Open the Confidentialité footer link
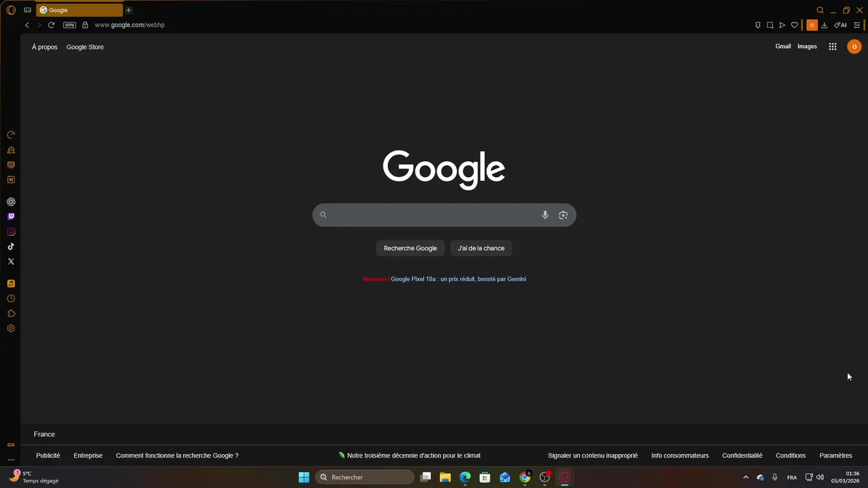 [x=742, y=455]
